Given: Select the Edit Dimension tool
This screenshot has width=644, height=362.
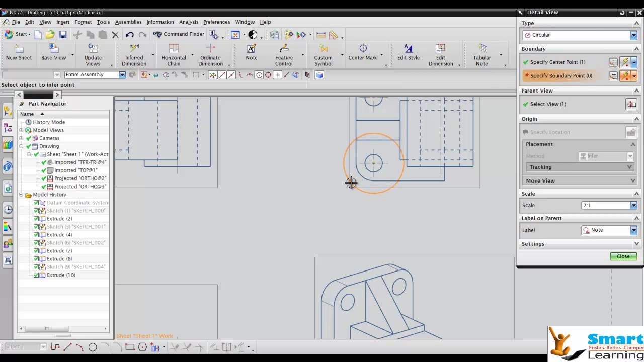Looking at the screenshot, I should (x=441, y=55).
